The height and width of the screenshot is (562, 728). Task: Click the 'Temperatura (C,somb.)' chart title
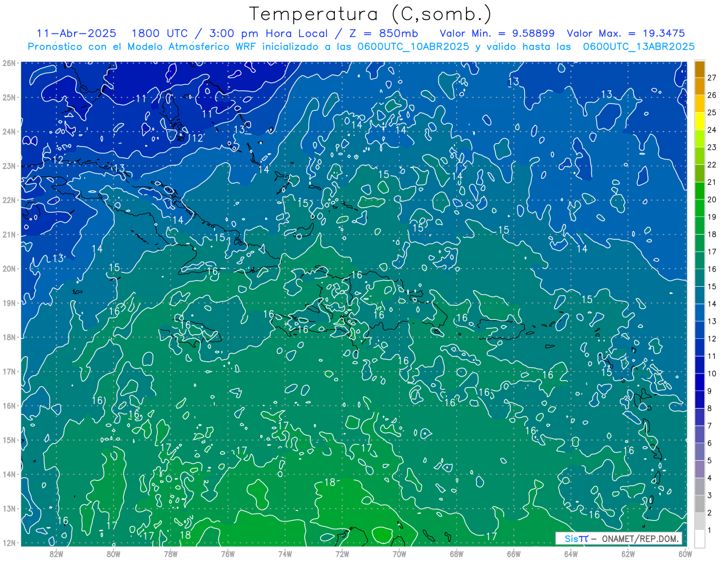[370, 13]
